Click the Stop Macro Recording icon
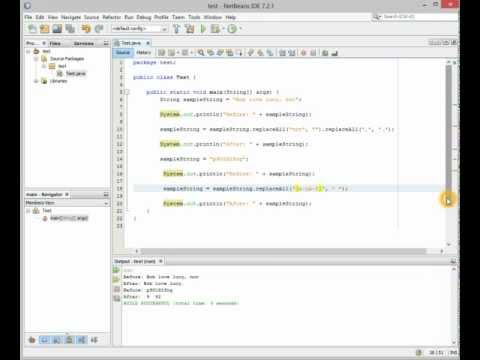 click(x=313, y=53)
